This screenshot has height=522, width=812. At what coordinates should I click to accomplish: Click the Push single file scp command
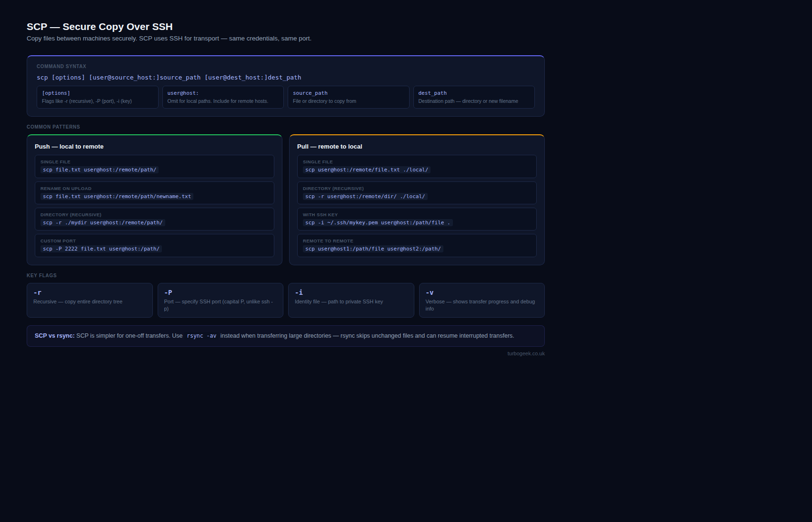pyautogui.click(x=100, y=170)
